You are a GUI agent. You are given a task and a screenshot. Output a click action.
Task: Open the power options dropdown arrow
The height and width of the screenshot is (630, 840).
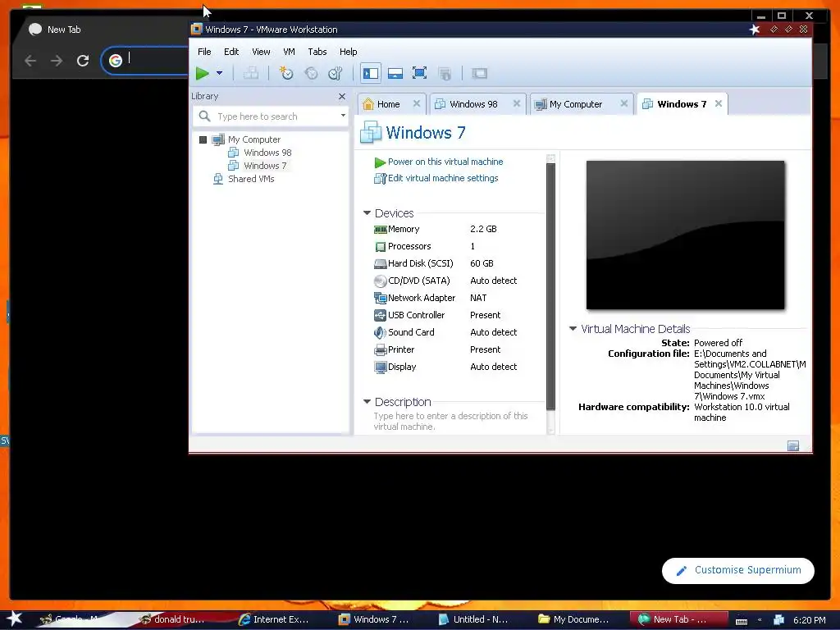pyautogui.click(x=219, y=73)
